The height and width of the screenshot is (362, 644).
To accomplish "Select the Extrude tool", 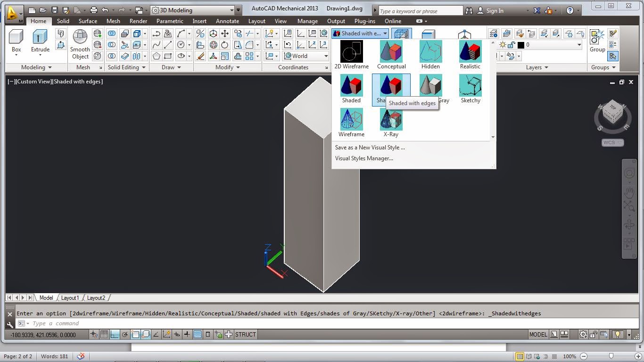I will (x=40, y=41).
